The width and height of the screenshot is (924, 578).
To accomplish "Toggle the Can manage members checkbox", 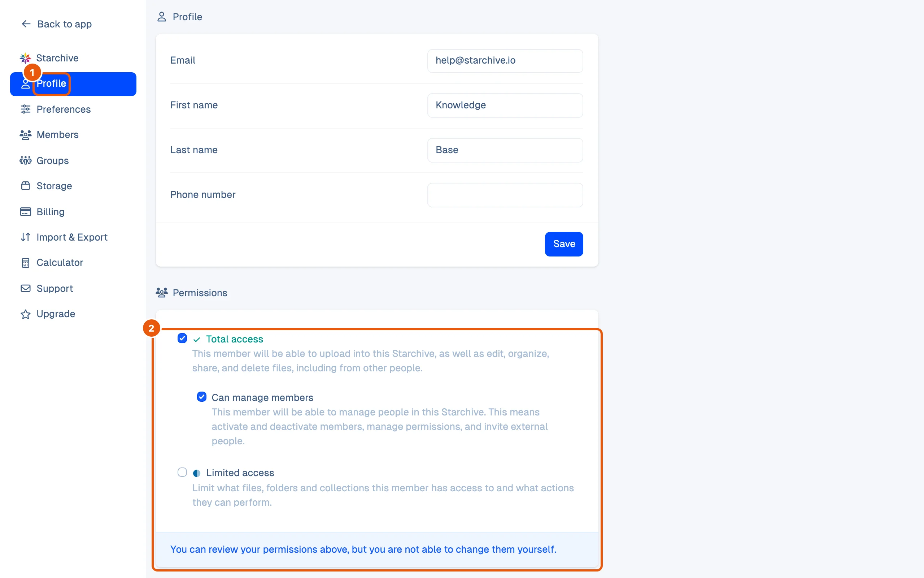I will [x=202, y=397].
